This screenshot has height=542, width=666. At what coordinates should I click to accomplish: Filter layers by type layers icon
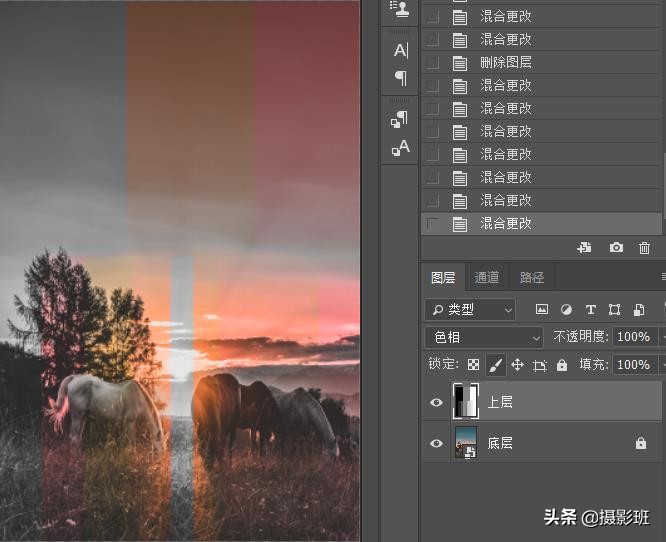tap(590, 310)
